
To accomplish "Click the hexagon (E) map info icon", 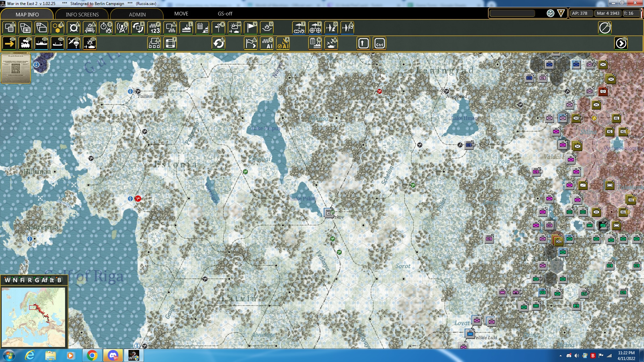I will [x=57, y=28].
